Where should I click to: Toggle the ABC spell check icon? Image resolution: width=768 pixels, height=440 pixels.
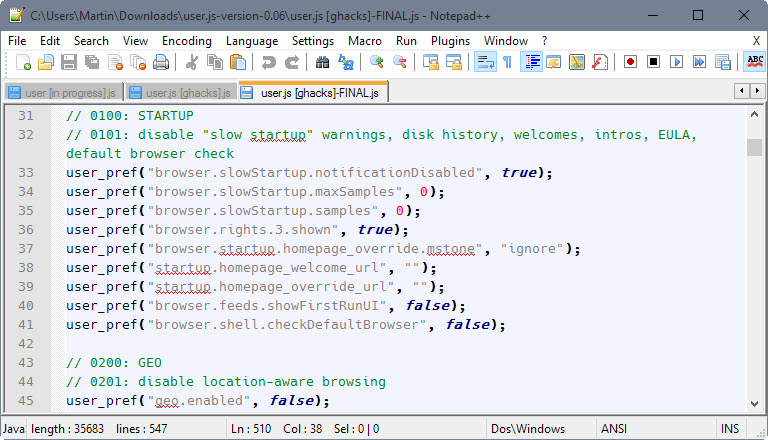coord(755,62)
